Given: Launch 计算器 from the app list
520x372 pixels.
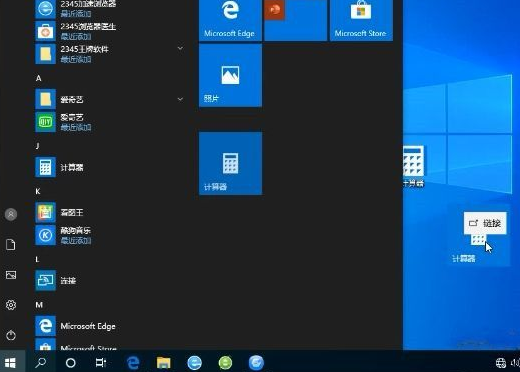Looking at the screenshot, I should click(109, 167).
